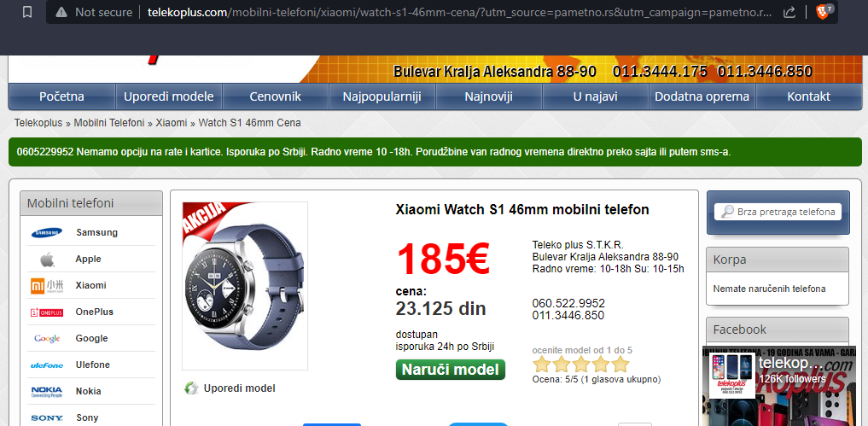This screenshot has width=868, height=426.
Task: Click the bookmark icon in browser bar
Action: pyautogui.click(x=27, y=12)
